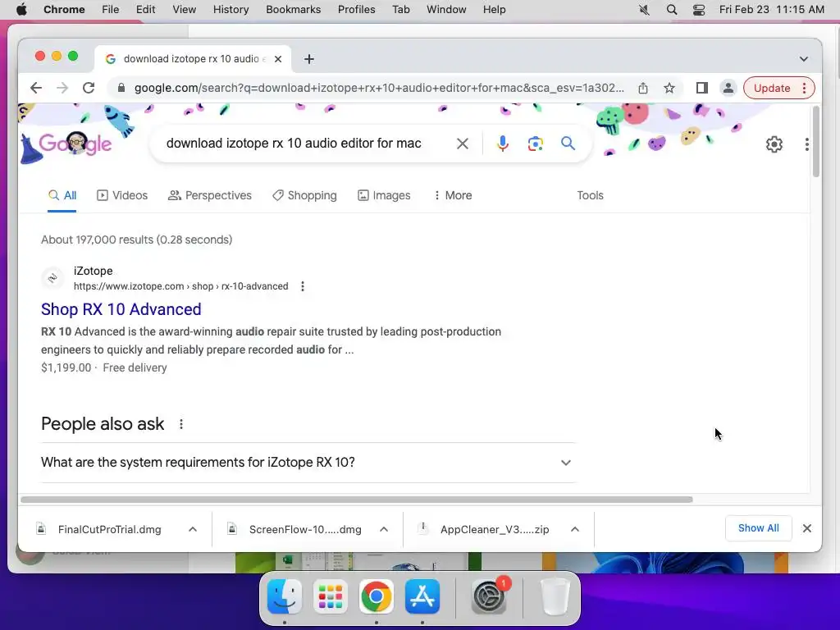Image resolution: width=840 pixels, height=630 pixels.
Task: Open the FinalCutProTrial.dmg download
Action: [x=109, y=529]
